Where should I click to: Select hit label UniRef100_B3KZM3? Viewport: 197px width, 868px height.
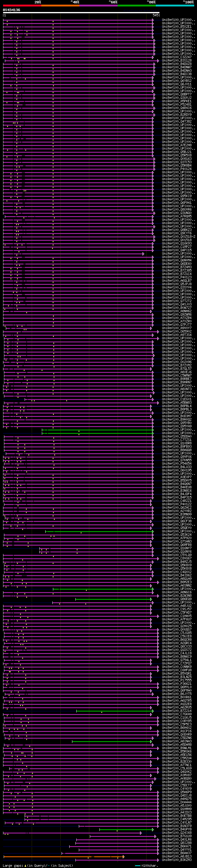(x=176, y=860)
